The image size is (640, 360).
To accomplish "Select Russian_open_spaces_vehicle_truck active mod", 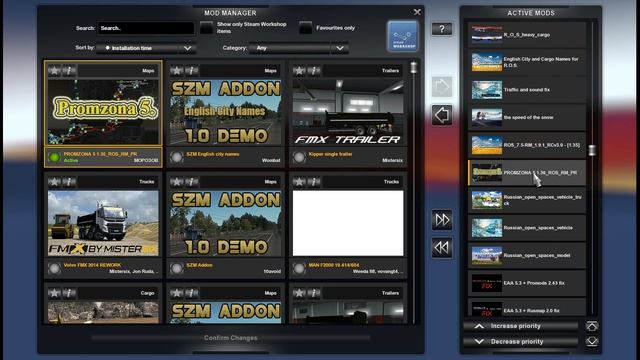I will 527,200.
